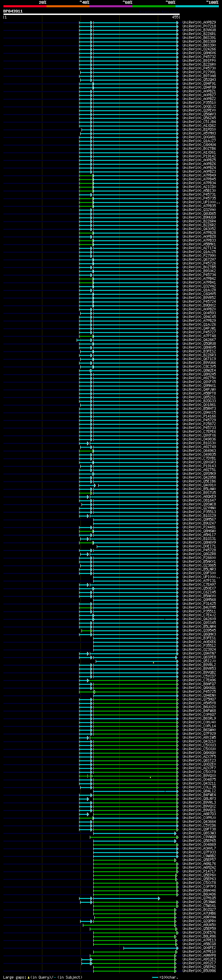
Task: Open UniRef100_C6KHU4 hit
Action: pos(199,145)
